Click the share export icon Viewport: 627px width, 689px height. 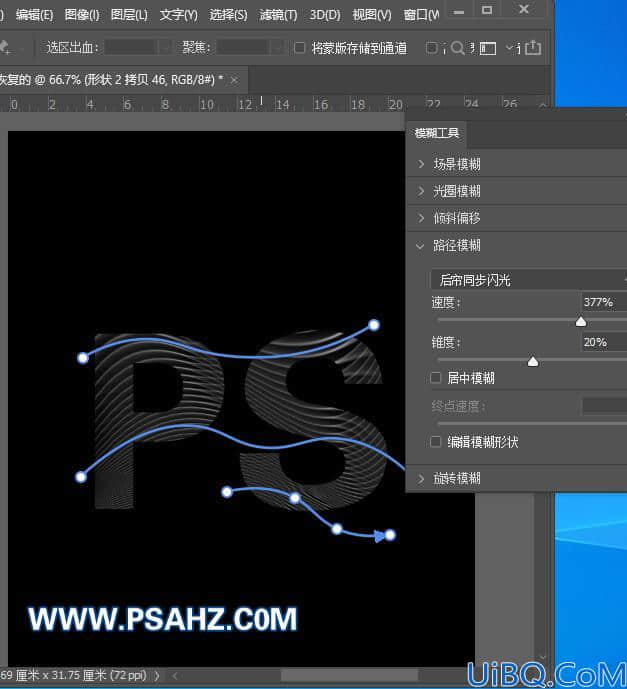[533, 47]
